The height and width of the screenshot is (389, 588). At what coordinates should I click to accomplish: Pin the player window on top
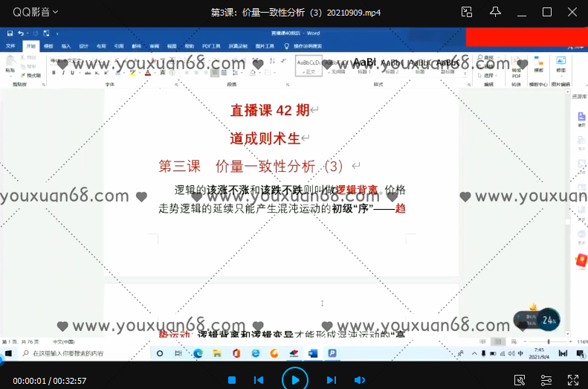coord(495,12)
